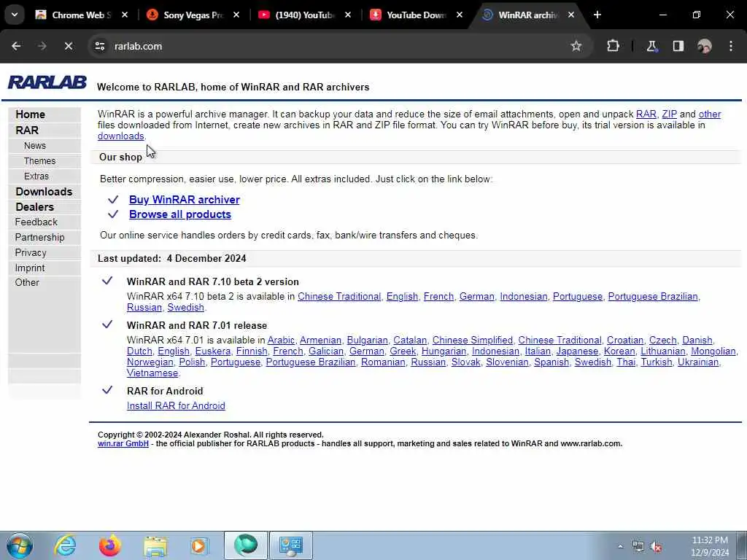Follow the RAR link in intro text
Screen dimensions: 747x560
pos(646,114)
